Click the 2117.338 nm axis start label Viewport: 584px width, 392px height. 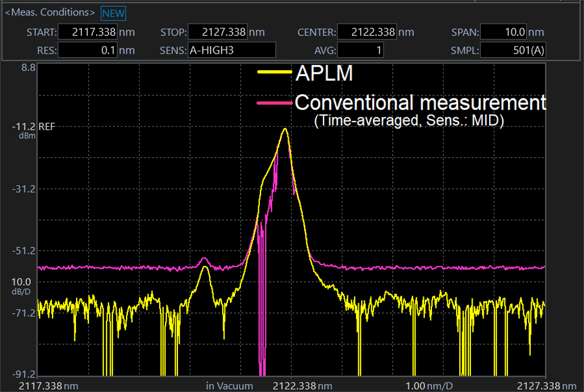pos(48,386)
